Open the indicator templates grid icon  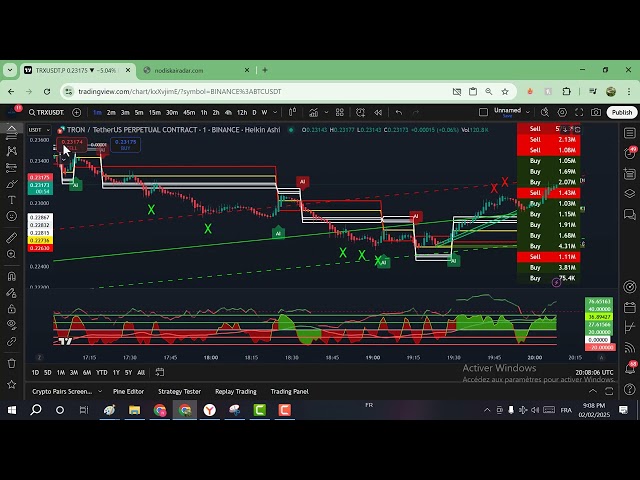coord(340,112)
